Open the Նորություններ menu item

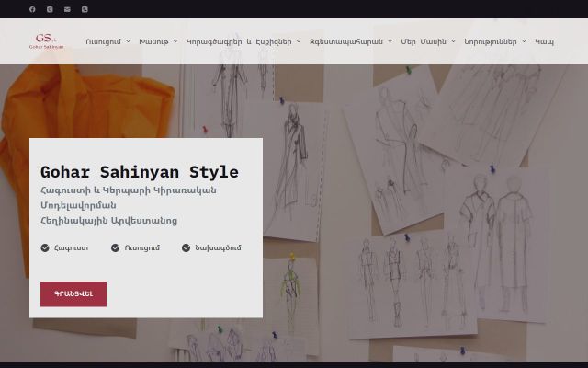point(491,41)
